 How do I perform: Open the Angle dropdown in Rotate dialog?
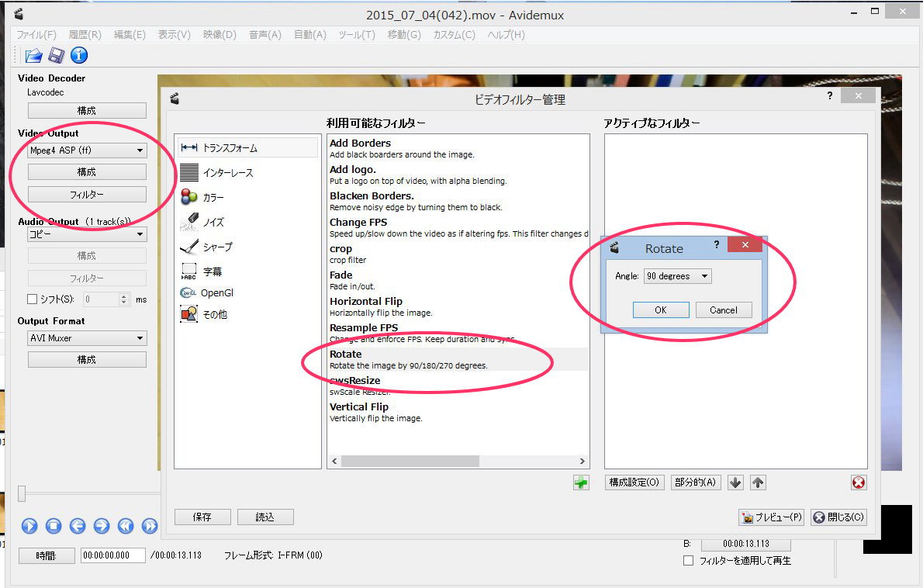pos(677,276)
